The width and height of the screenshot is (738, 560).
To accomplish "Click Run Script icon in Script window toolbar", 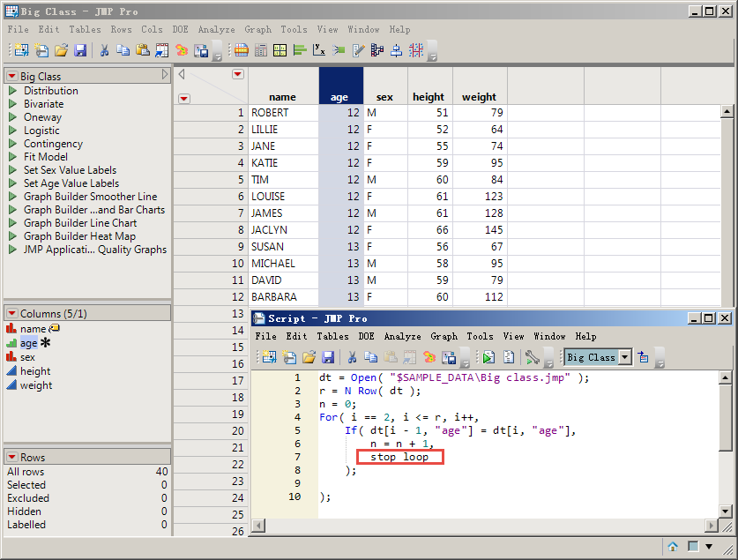I will (x=488, y=357).
